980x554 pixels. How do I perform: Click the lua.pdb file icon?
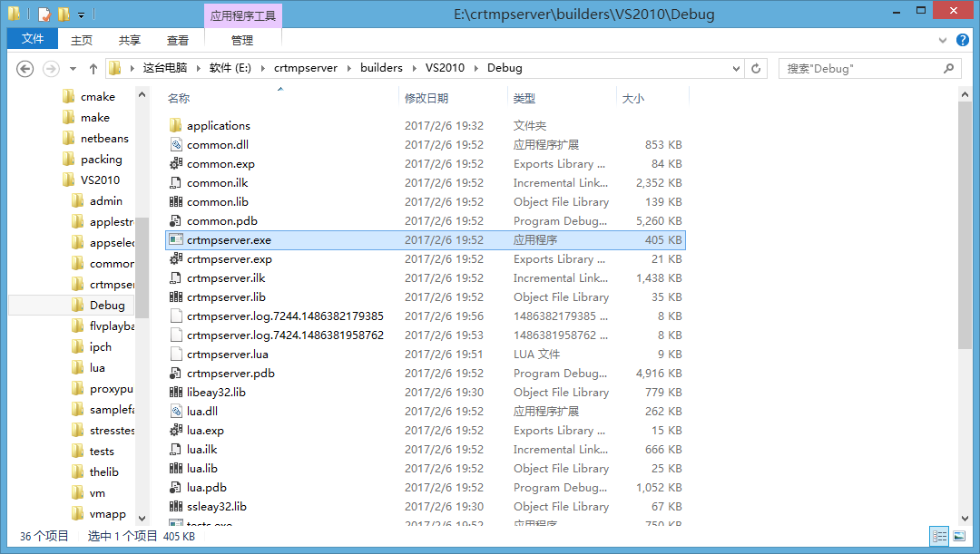[x=176, y=487]
